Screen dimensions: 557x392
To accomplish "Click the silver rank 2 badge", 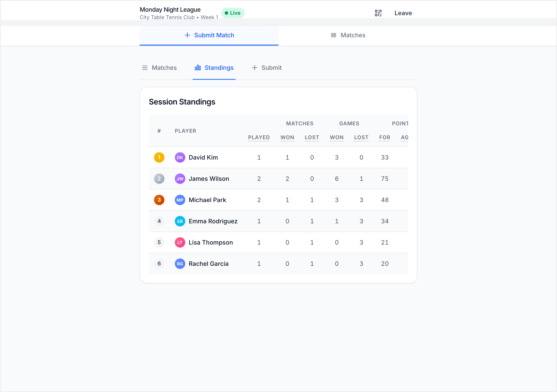I will point(159,179).
